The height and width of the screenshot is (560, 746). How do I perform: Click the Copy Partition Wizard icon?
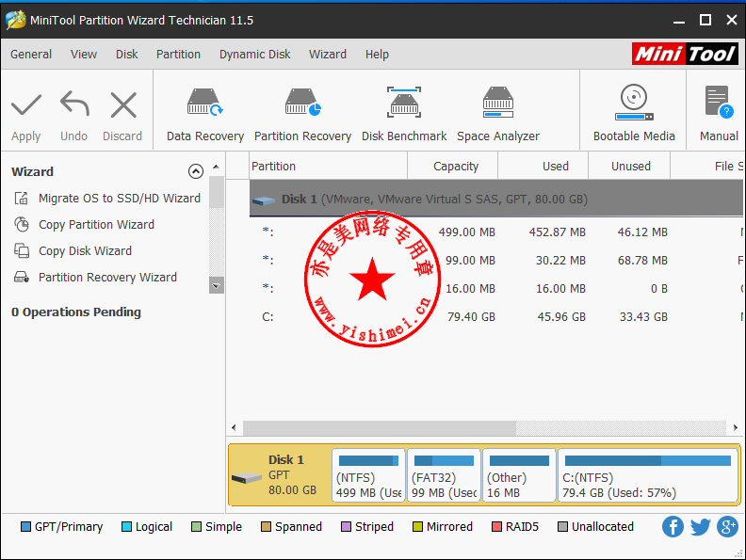pos(22,224)
